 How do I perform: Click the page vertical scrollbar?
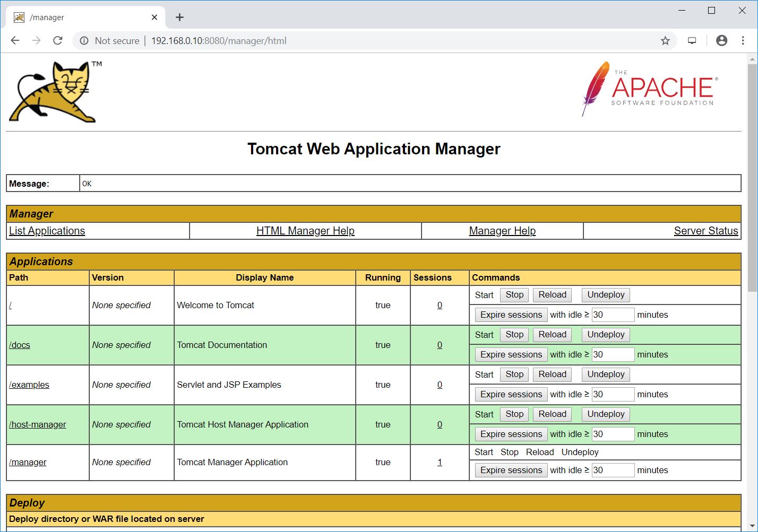click(x=752, y=178)
